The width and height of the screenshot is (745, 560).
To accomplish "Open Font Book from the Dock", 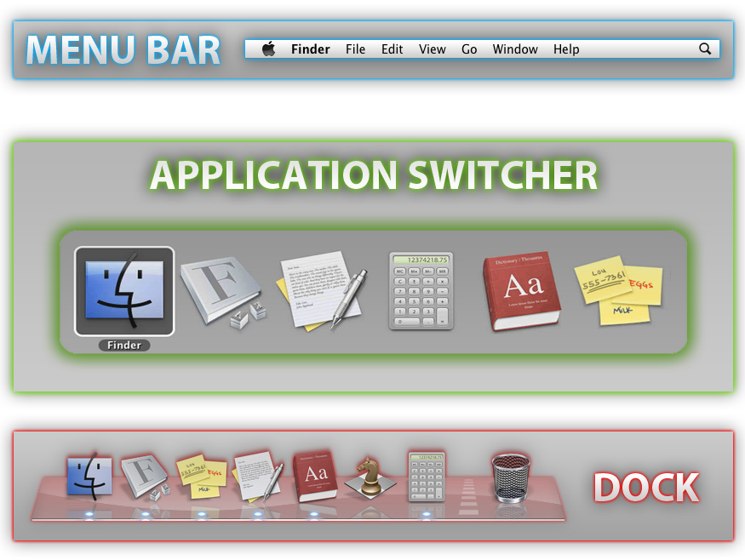I will 145,477.
